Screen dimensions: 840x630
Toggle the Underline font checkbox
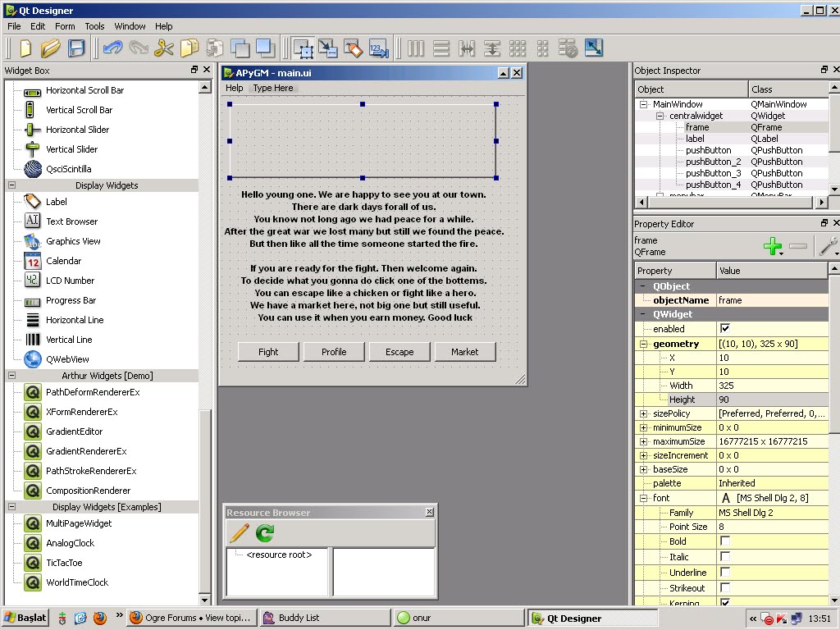(725, 572)
